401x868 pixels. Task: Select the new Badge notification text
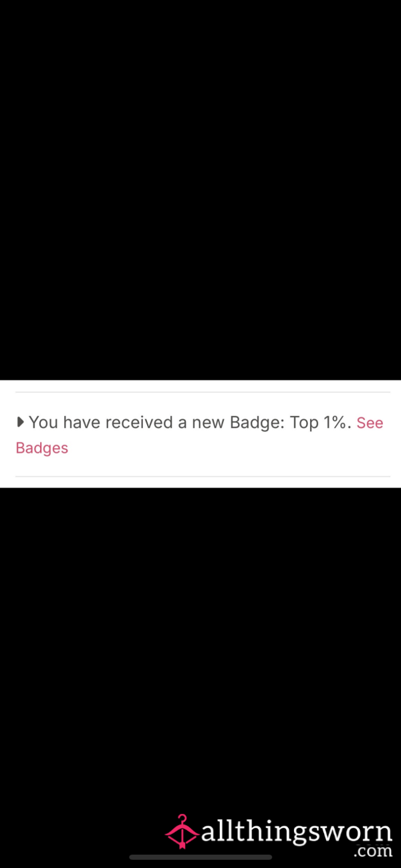pyautogui.click(x=190, y=423)
